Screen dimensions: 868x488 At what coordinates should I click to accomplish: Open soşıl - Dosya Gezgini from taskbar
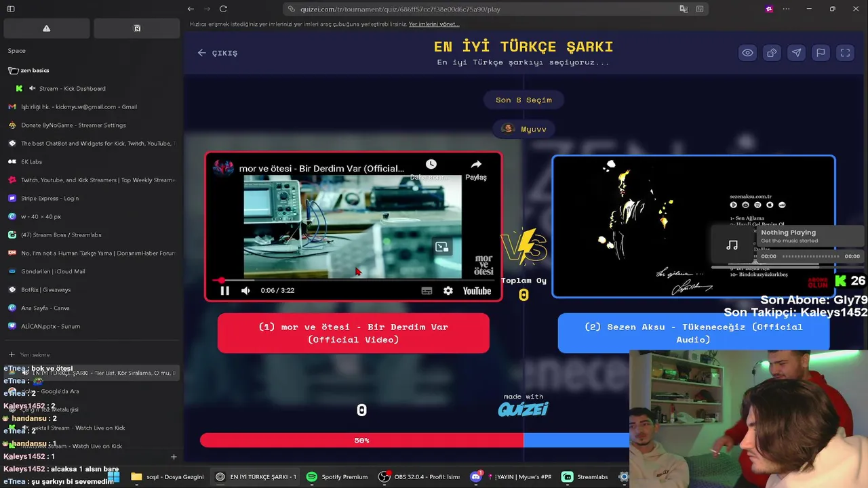[x=167, y=477]
